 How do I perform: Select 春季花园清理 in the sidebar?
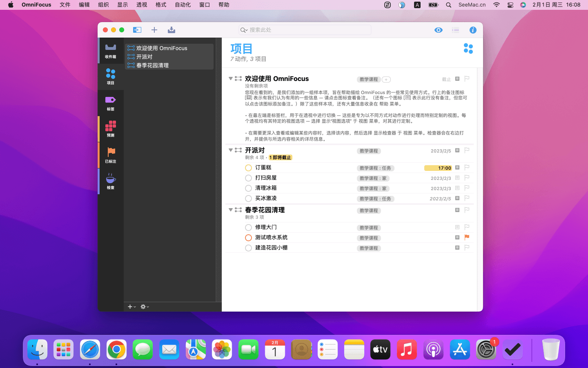(169, 65)
